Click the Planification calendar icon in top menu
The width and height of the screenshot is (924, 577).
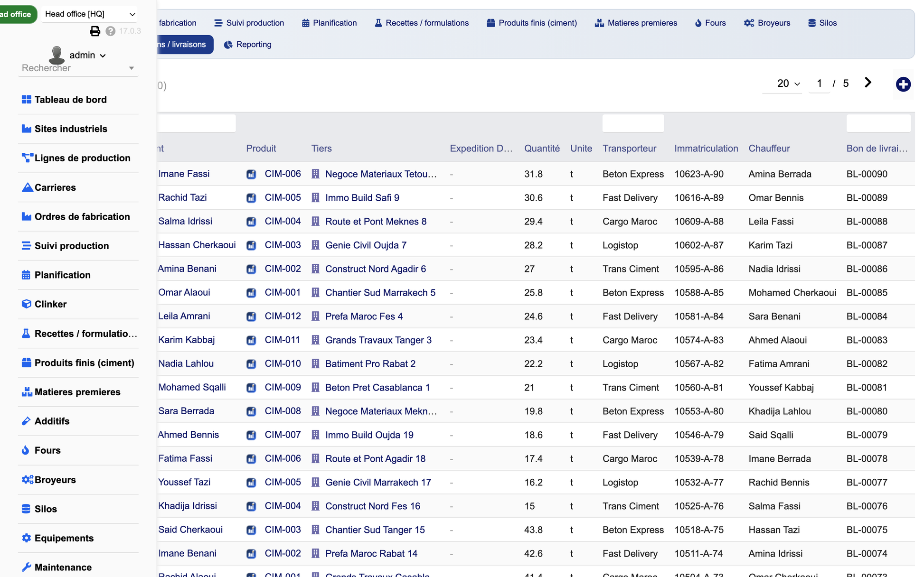306,23
